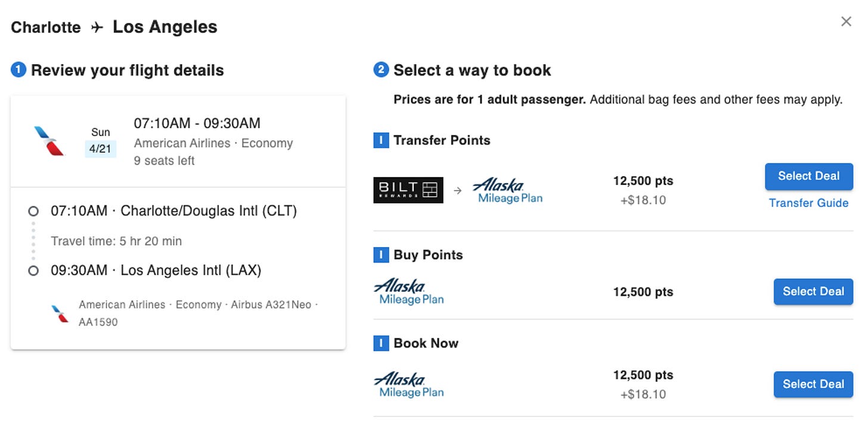Screen dimensions: 868x429
Task: Click the 4/21 date badge
Action: coord(100,149)
